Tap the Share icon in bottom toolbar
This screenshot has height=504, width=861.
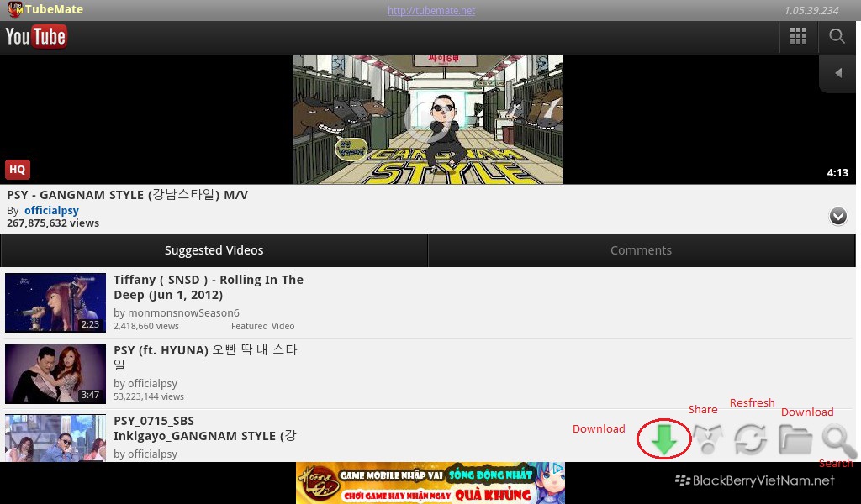(x=707, y=439)
